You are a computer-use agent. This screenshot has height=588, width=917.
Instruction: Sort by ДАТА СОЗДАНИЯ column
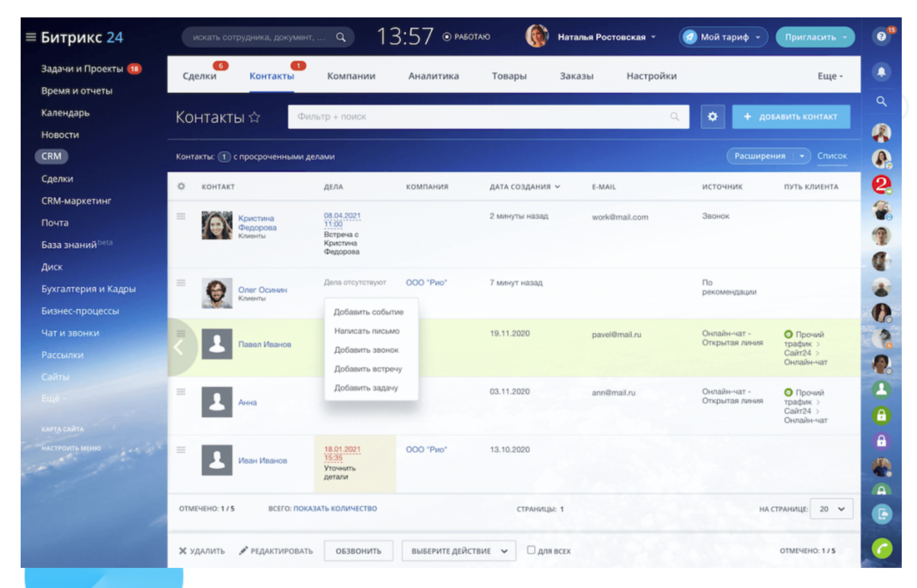pyautogui.click(x=525, y=187)
